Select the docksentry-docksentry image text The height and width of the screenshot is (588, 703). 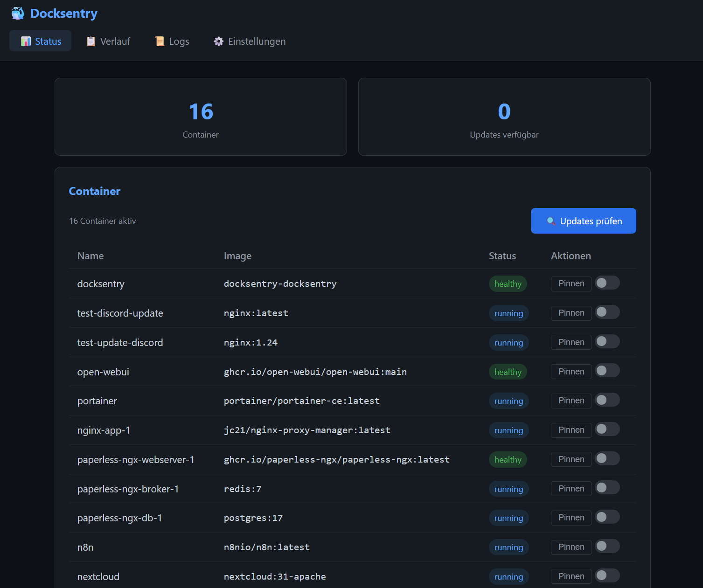point(280,284)
